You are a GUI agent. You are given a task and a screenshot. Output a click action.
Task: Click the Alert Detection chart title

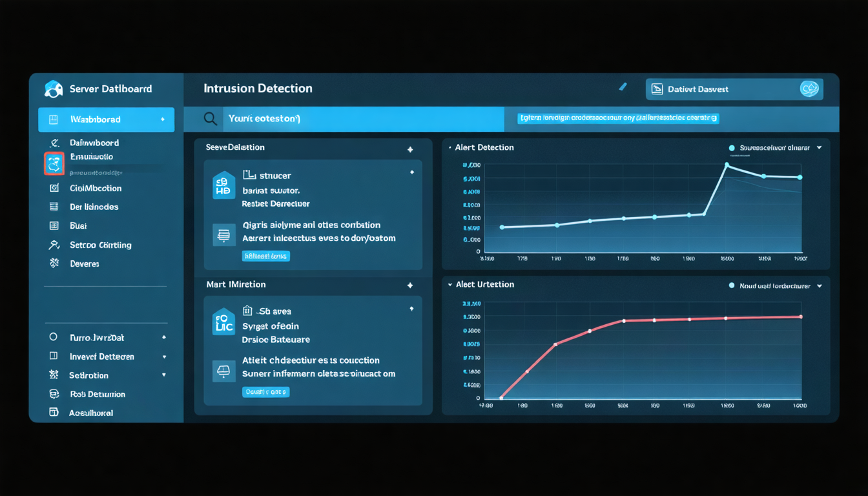coord(484,147)
